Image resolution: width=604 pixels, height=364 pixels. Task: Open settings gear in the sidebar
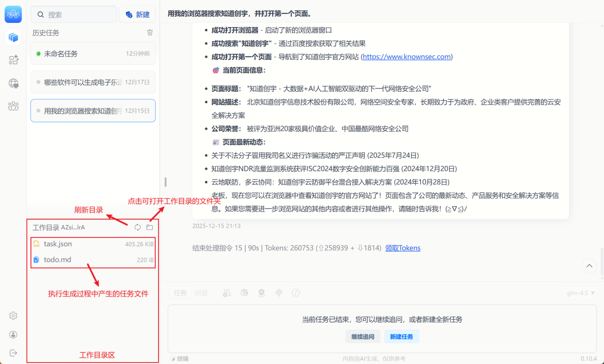pyautogui.click(x=13, y=316)
